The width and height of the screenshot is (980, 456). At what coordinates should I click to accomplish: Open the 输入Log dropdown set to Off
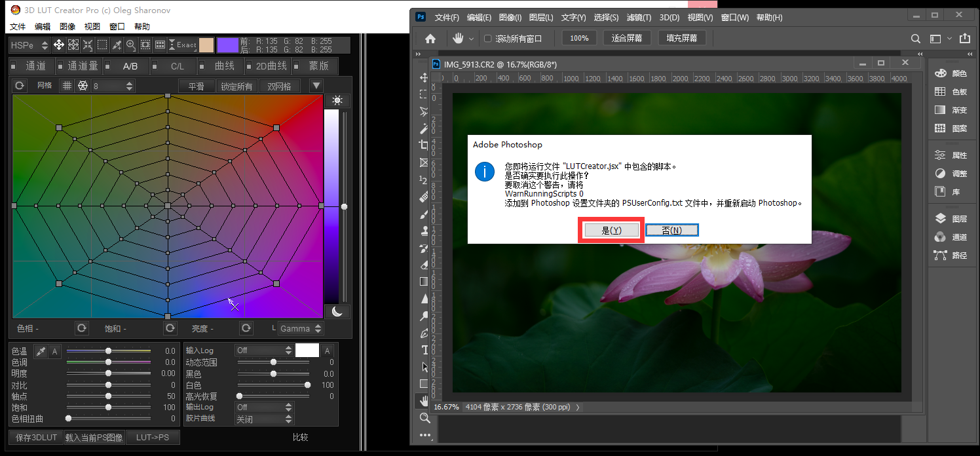pos(265,351)
